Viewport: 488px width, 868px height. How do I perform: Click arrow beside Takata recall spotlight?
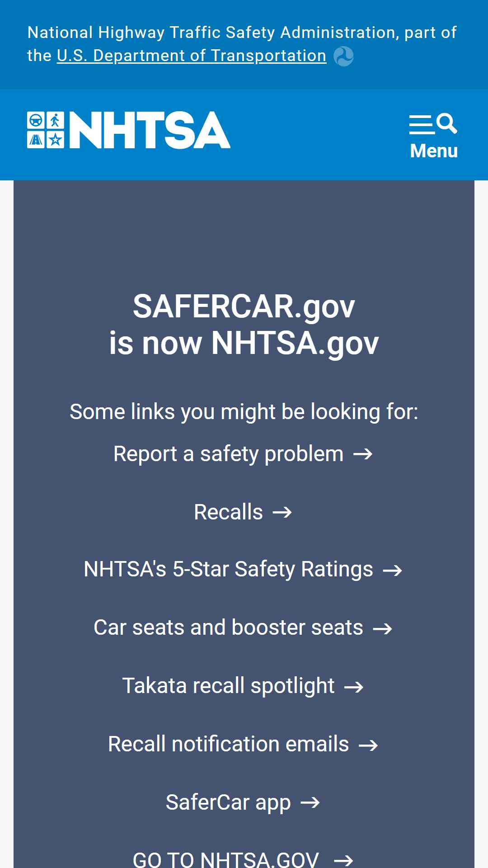[x=354, y=687]
